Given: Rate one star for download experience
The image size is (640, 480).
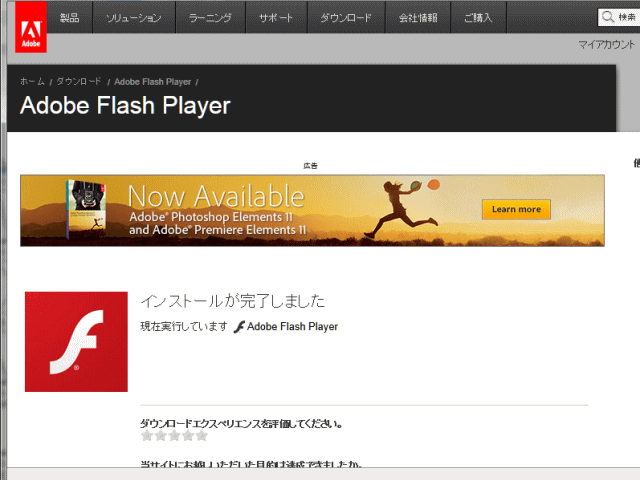Looking at the screenshot, I should click(x=147, y=436).
